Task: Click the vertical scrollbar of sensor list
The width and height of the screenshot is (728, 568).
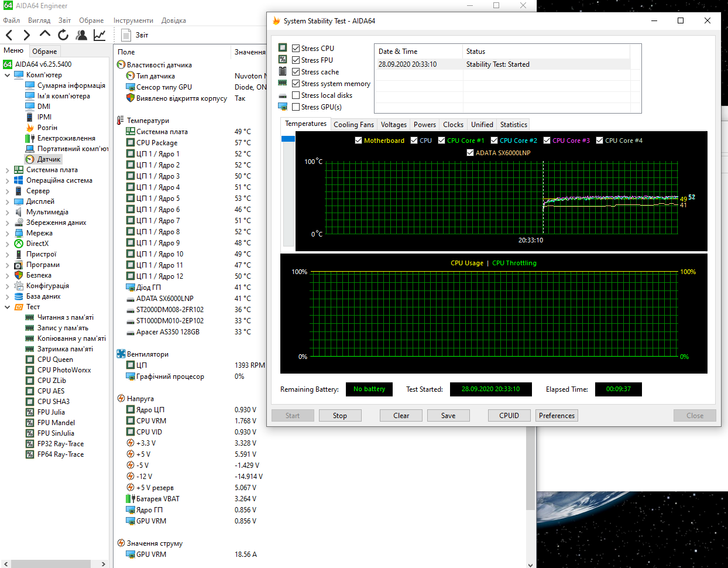Action: (531, 468)
